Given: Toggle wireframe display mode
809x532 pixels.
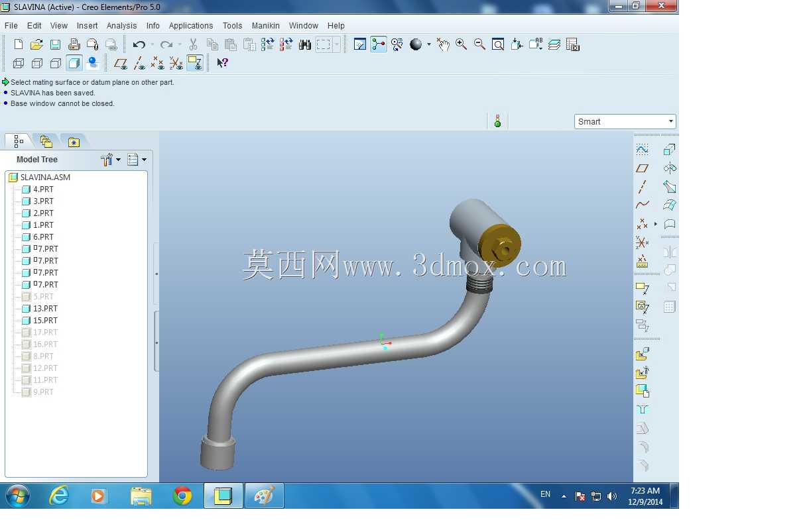Looking at the screenshot, I should [19, 63].
